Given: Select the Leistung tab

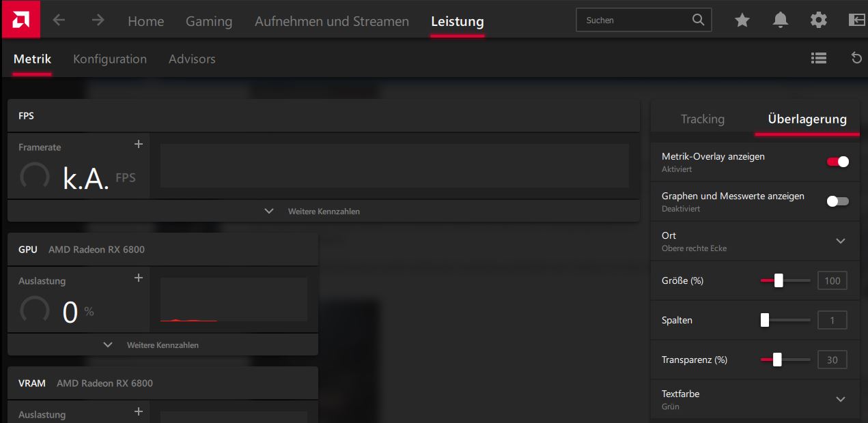Looking at the screenshot, I should pos(458,21).
